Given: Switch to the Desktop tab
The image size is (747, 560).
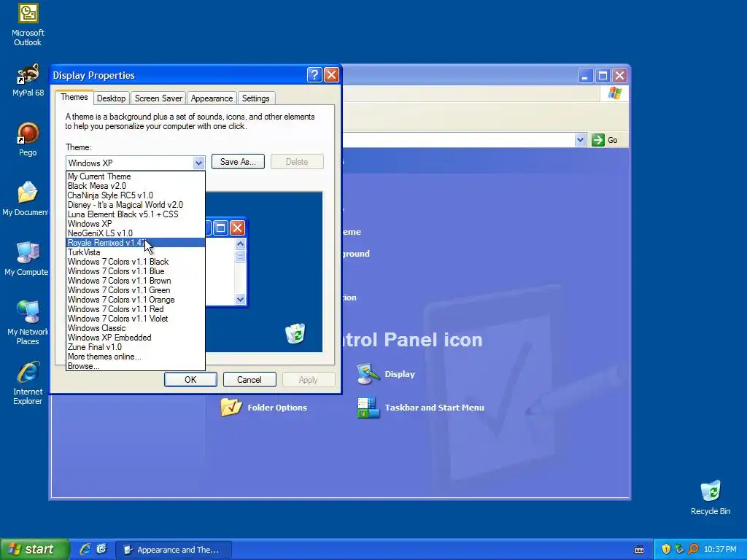Looking at the screenshot, I should click(x=111, y=98).
